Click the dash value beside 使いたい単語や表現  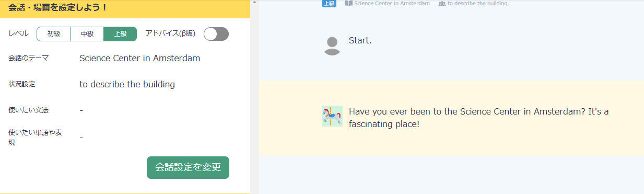81,138
